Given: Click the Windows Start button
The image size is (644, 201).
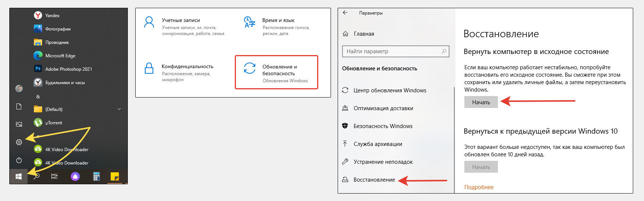Looking at the screenshot, I should point(19,176).
